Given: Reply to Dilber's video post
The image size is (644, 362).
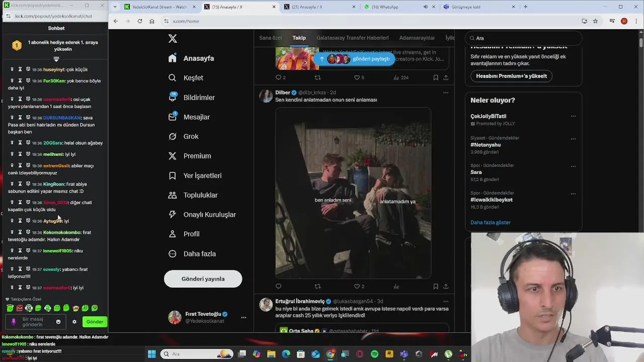Looking at the screenshot, I should tap(278, 287).
